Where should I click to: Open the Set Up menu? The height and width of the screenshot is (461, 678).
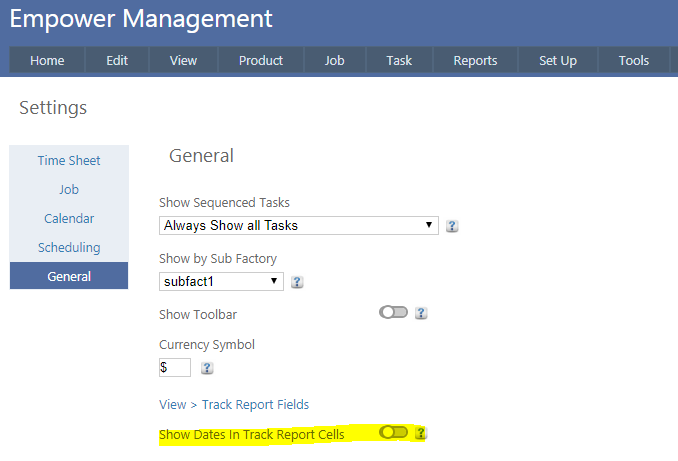[558, 60]
